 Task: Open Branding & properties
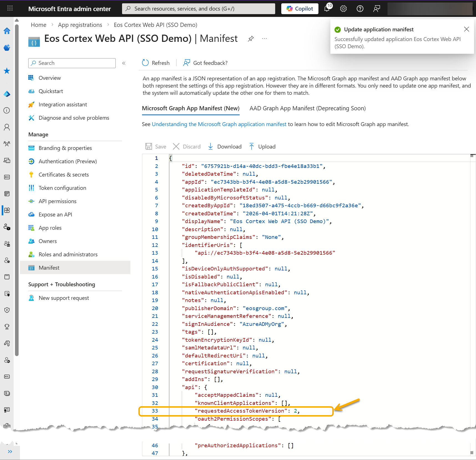point(65,148)
